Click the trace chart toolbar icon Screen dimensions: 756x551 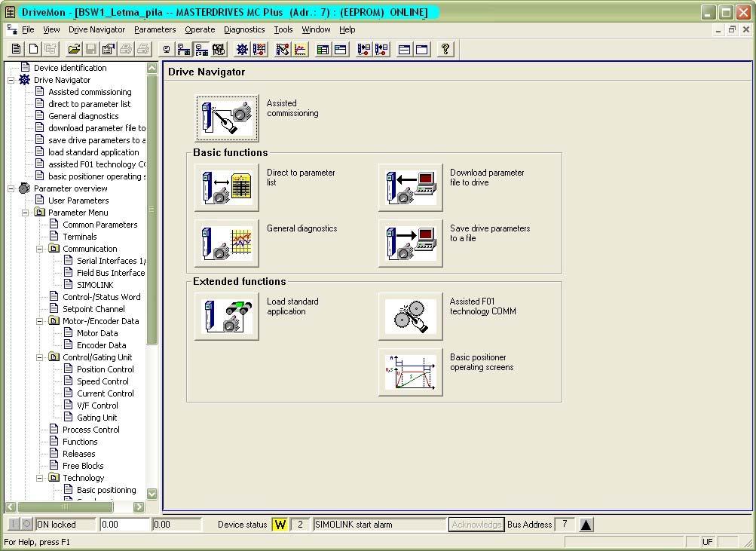click(300, 49)
